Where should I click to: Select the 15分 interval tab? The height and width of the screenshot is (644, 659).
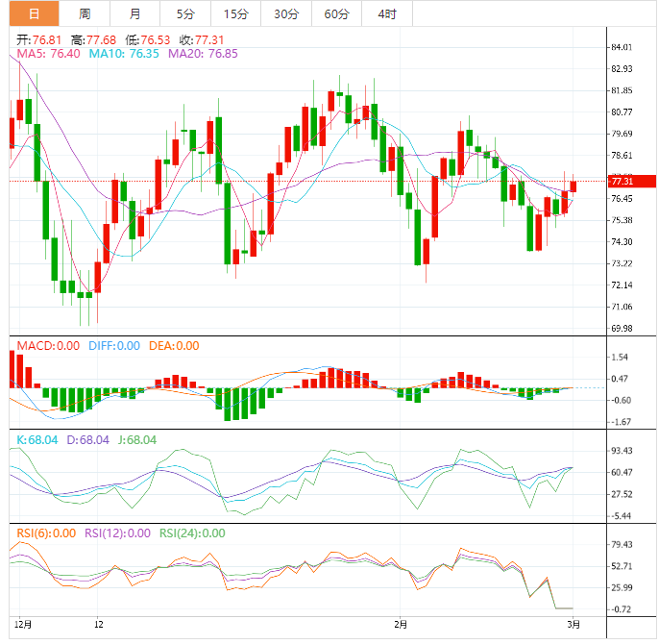234,13
